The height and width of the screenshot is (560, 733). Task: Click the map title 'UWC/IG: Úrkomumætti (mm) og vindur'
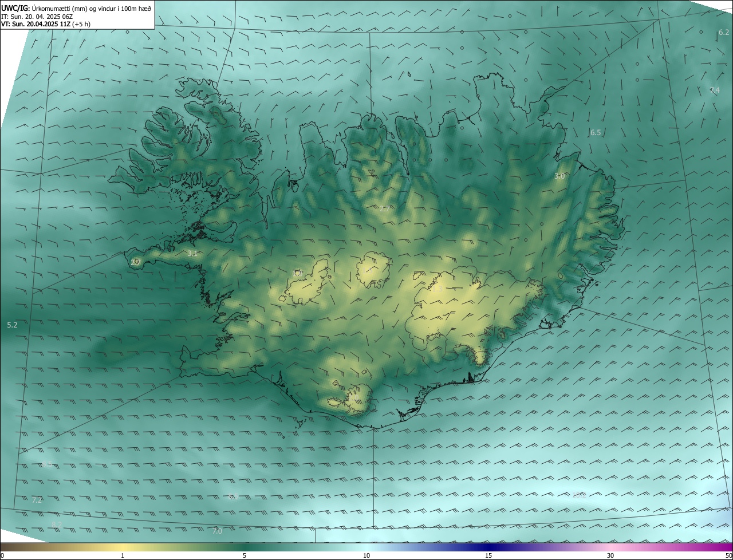click(x=76, y=8)
